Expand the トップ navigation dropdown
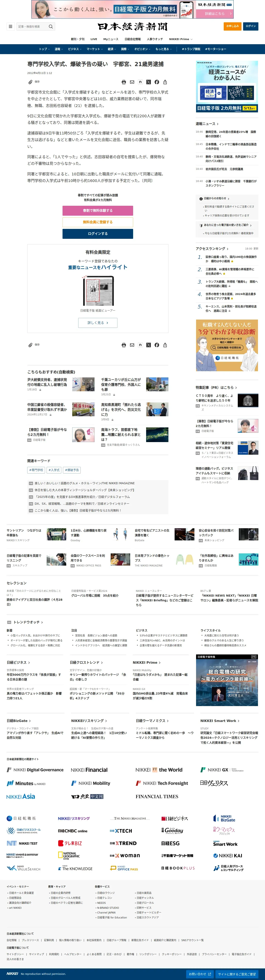The width and height of the screenshot is (265, 980). [x=44, y=49]
